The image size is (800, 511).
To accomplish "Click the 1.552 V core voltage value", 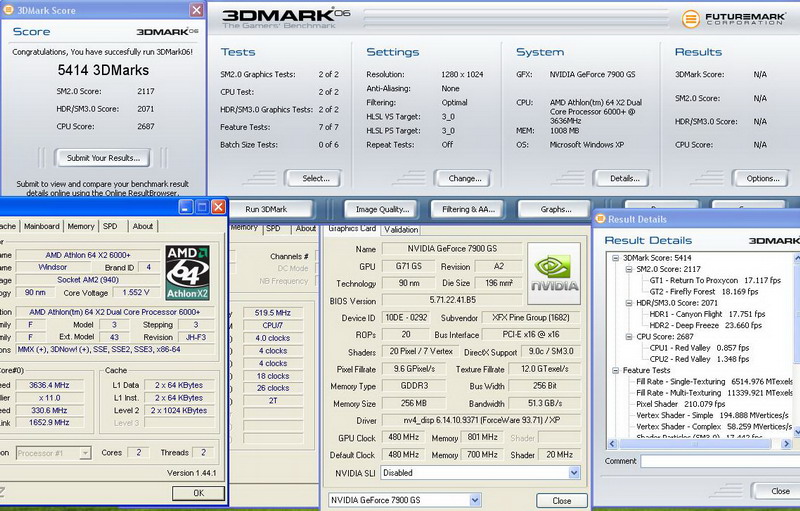I will pos(136,292).
